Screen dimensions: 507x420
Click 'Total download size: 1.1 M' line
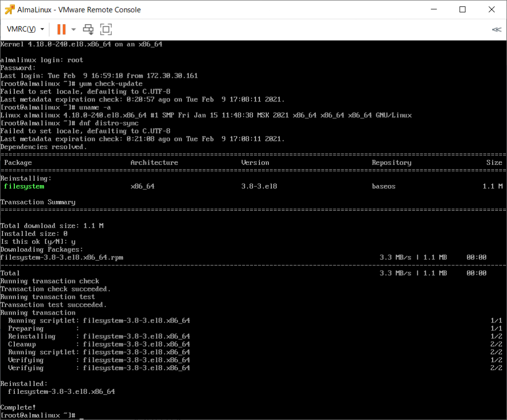coord(51,226)
